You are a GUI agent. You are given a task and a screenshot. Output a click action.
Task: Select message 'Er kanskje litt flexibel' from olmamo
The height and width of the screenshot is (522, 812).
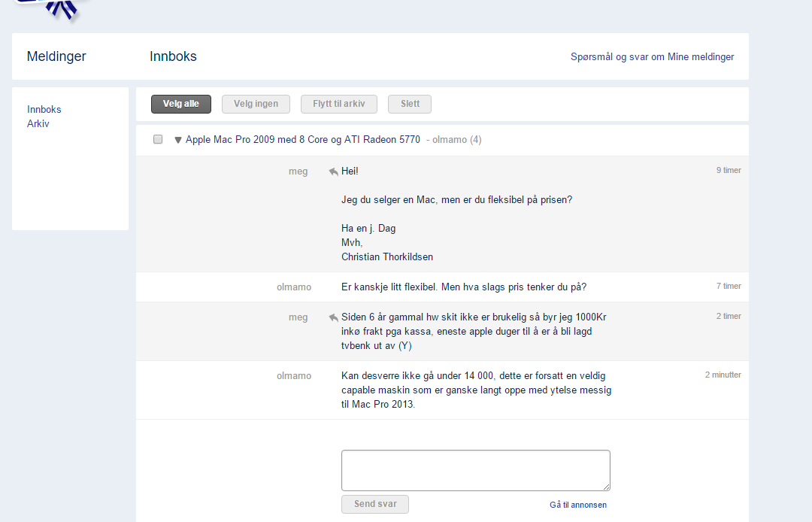point(442,287)
